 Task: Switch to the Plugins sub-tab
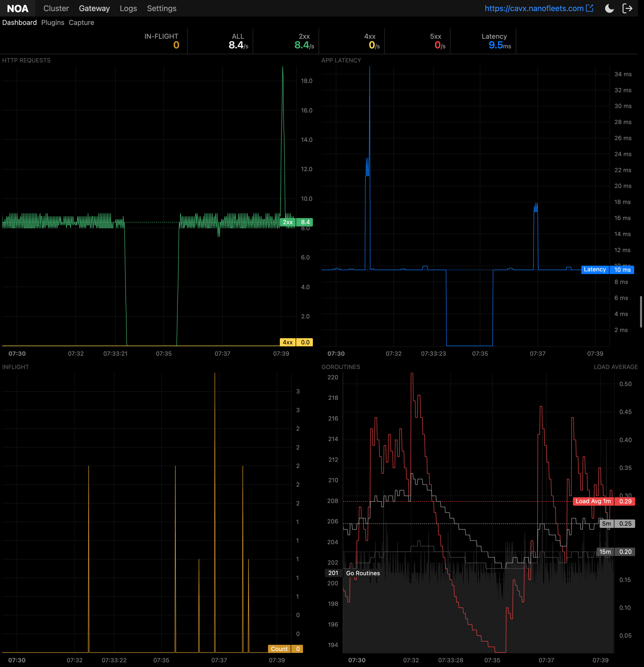(x=53, y=22)
